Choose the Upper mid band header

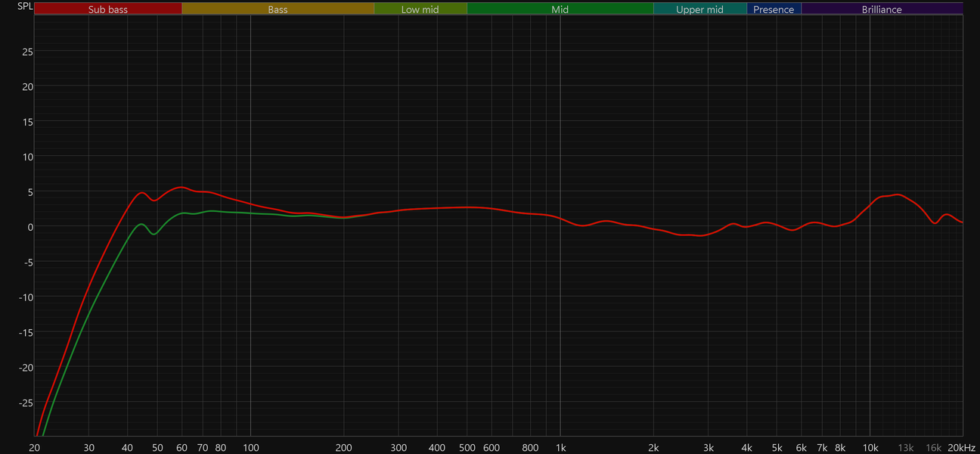[699, 9]
